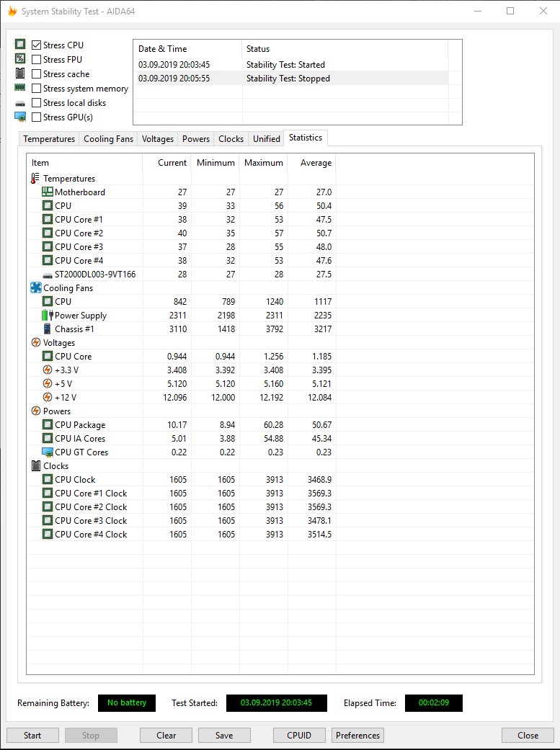
Task: Click the Save button
Action: [x=224, y=735]
